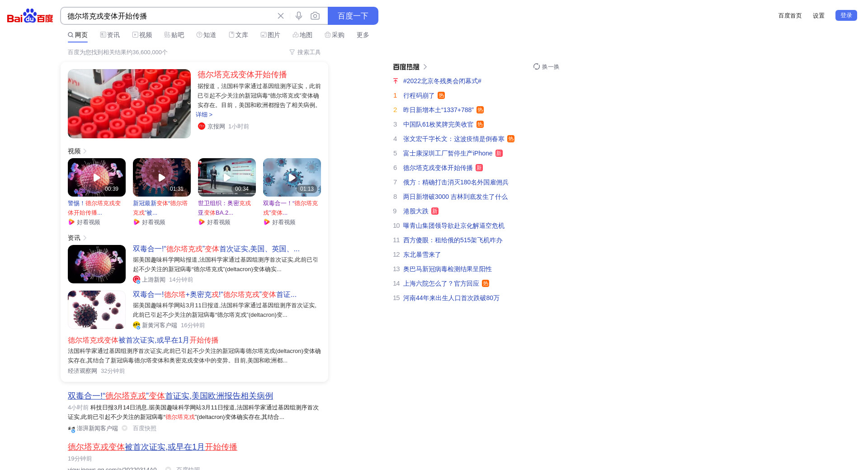The image size is (868, 470).
Task: Play the 00:39 video thumbnail
Action: pyautogui.click(x=97, y=177)
